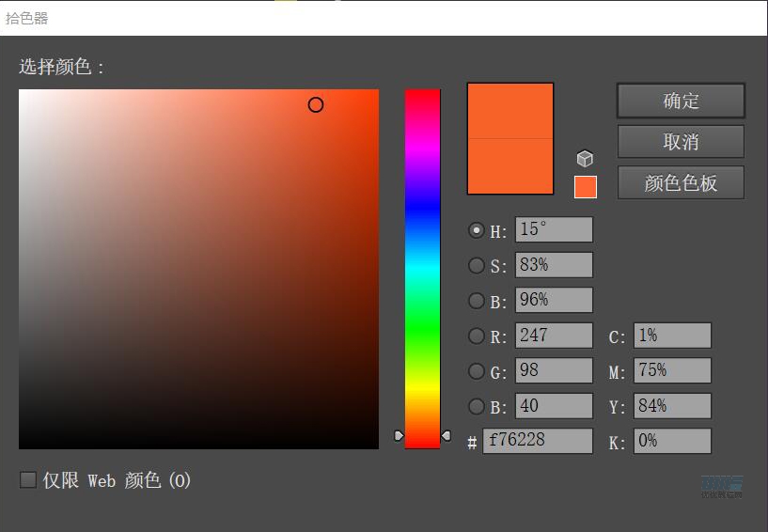
Task: Select the G green radio button
Action: pos(477,371)
